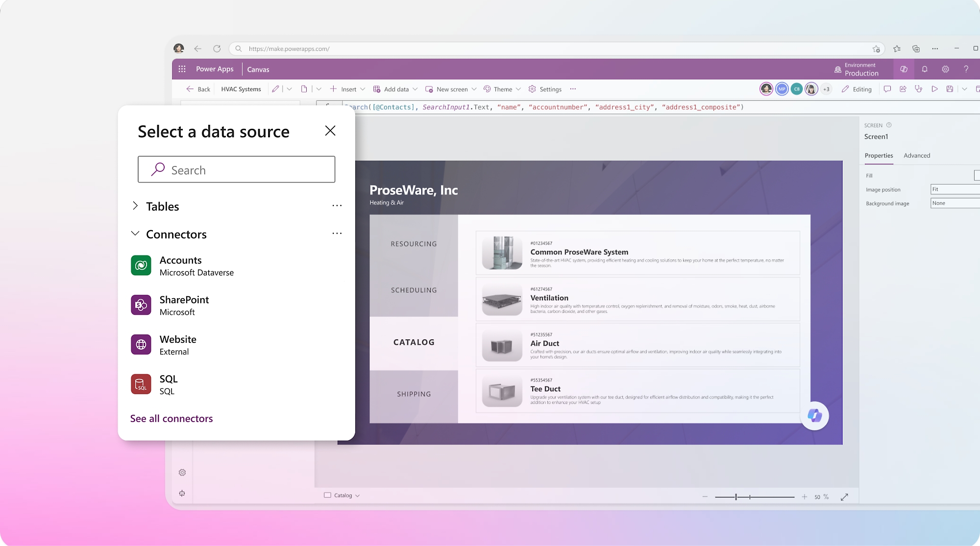Viewport: 980px width, 546px height.
Task: Collapse the Connectors section in data source
Action: coord(136,234)
